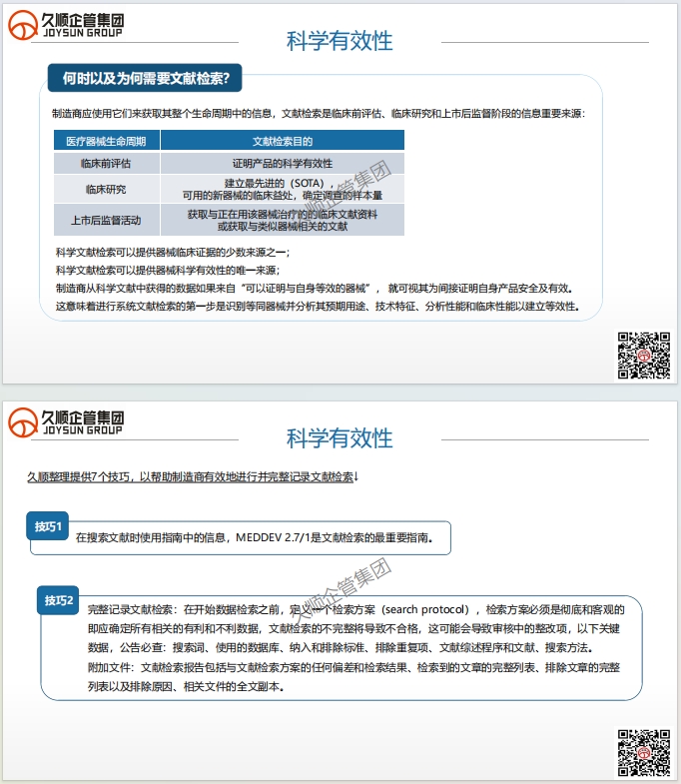Screen dimensions: 681x784
Task: Click the 科学有效性 title on the first slide
Action: (x=340, y=41)
